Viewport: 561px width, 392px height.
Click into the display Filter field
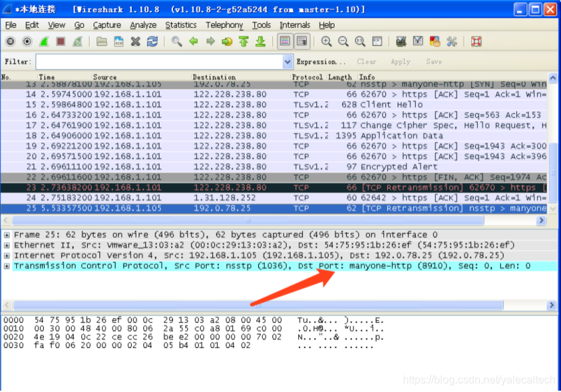pos(160,62)
